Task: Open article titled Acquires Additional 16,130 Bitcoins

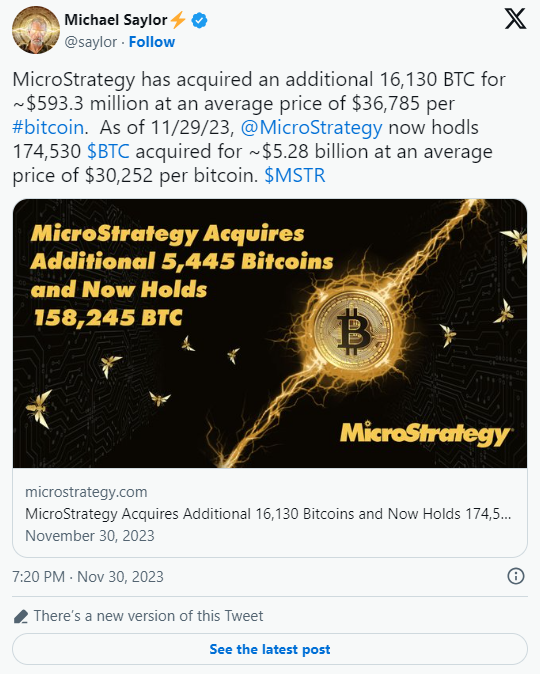Action: pos(268,514)
